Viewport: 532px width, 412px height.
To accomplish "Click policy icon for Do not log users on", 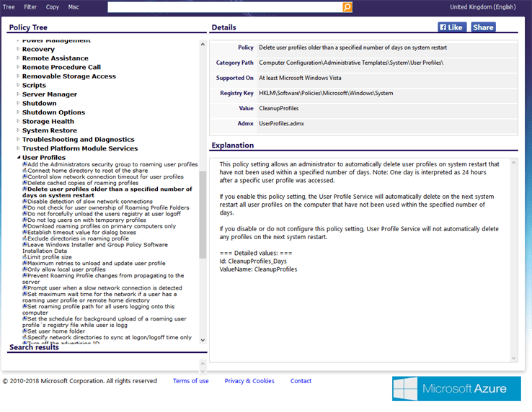I will (25, 220).
